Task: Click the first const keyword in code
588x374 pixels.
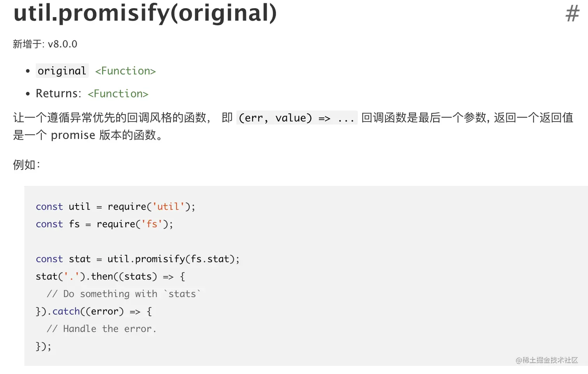Action: click(x=49, y=207)
